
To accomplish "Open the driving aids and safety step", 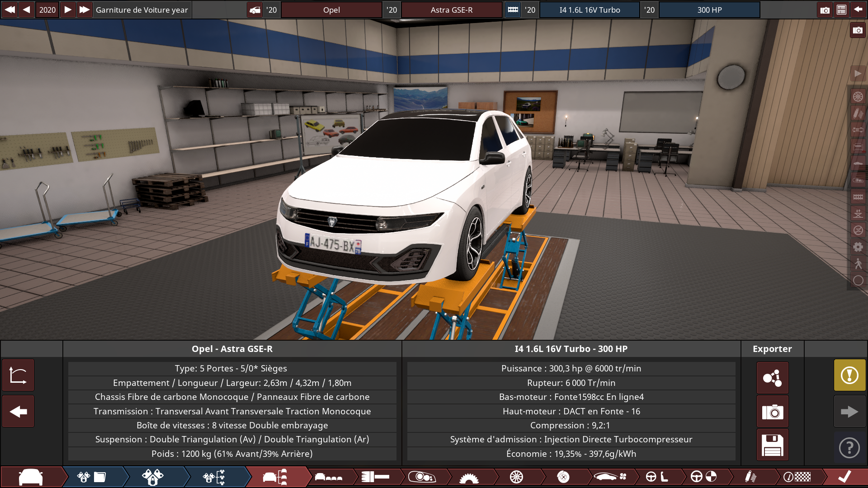I will click(704, 477).
